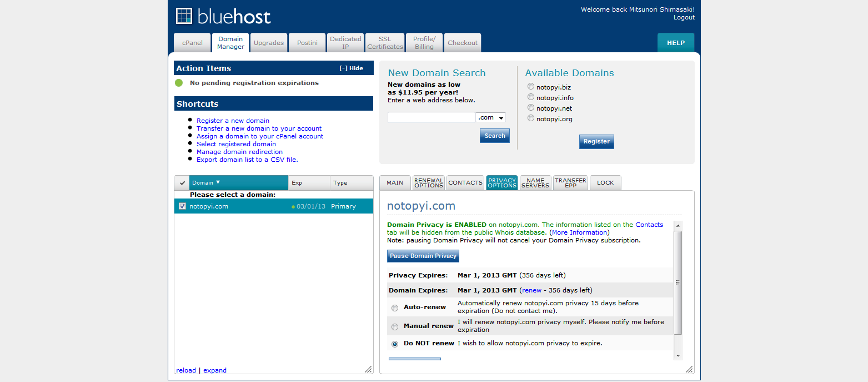This screenshot has height=382, width=868.
Task: Select the notopyi.com row in domain list
Action: (x=274, y=206)
